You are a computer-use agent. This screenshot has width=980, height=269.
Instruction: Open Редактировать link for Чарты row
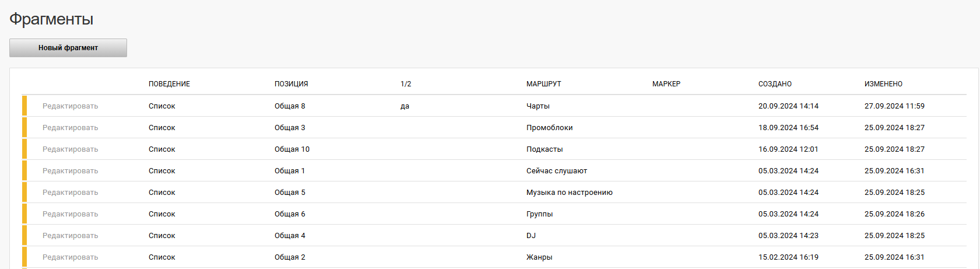[70, 106]
